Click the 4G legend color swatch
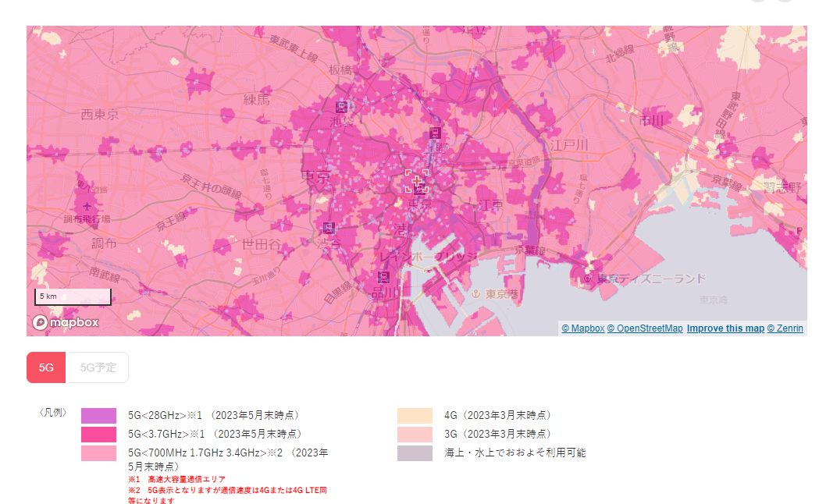 [x=415, y=416]
